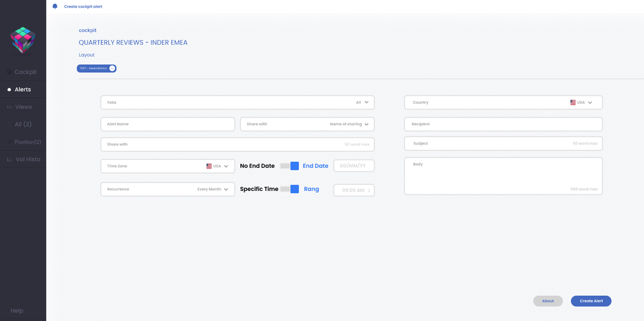Go to Views in the sidebar
Image resolution: width=644 pixels, height=321 pixels.
point(23,107)
